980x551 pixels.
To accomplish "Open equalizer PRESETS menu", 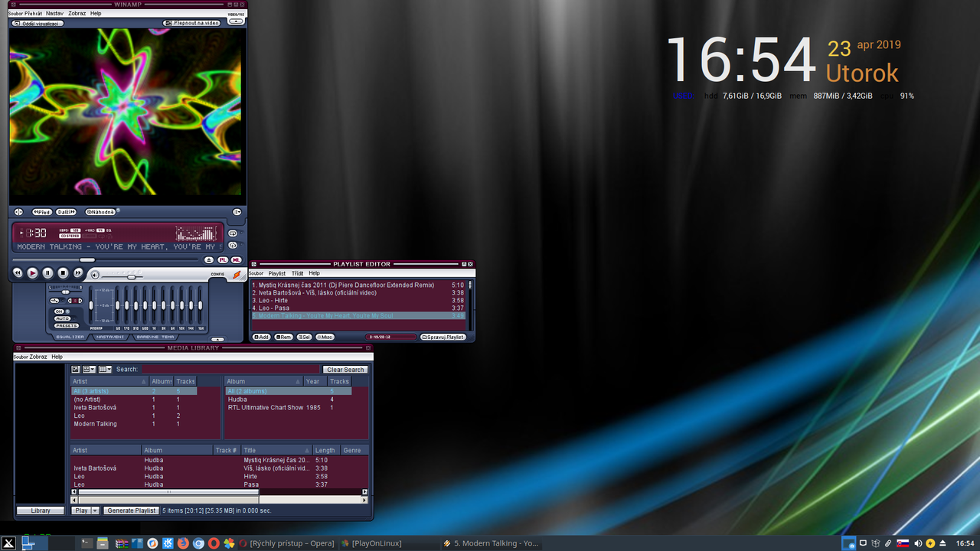I will (x=67, y=326).
